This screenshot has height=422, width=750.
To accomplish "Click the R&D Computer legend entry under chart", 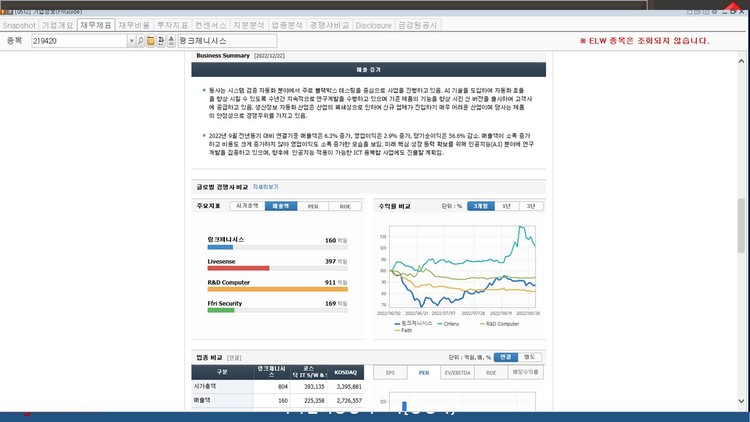I will [x=499, y=324].
